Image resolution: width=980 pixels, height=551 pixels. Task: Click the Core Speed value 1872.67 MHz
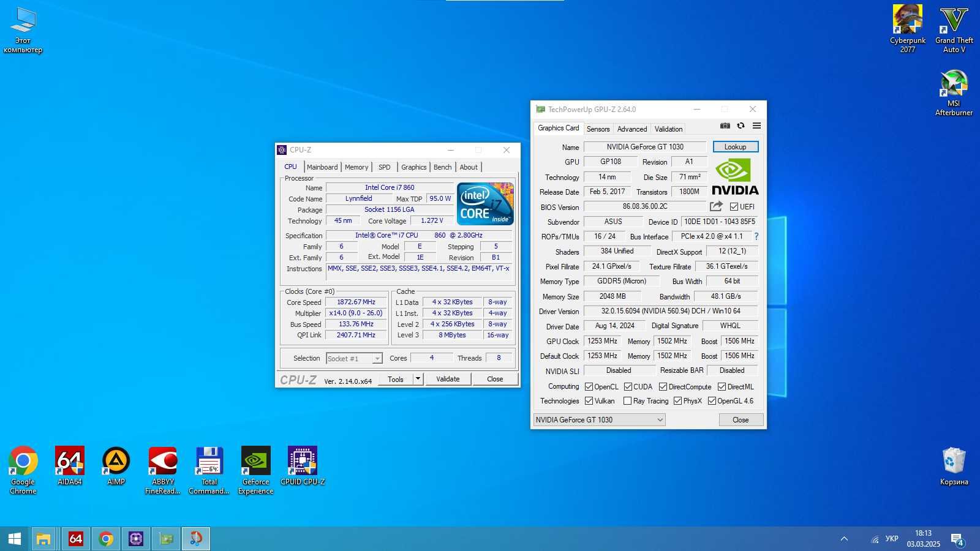(356, 302)
